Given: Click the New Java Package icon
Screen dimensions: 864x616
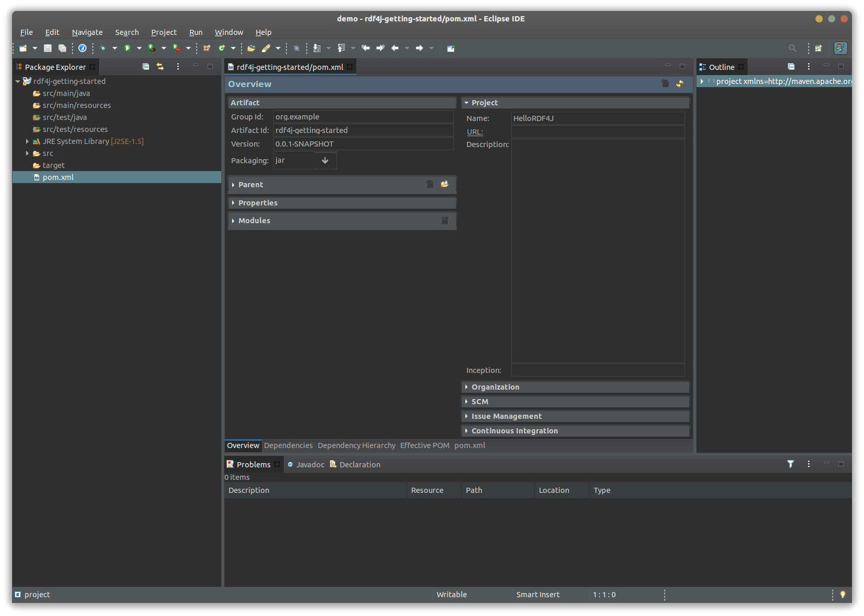Looking at the screenshot, I should tap(207, 49).
